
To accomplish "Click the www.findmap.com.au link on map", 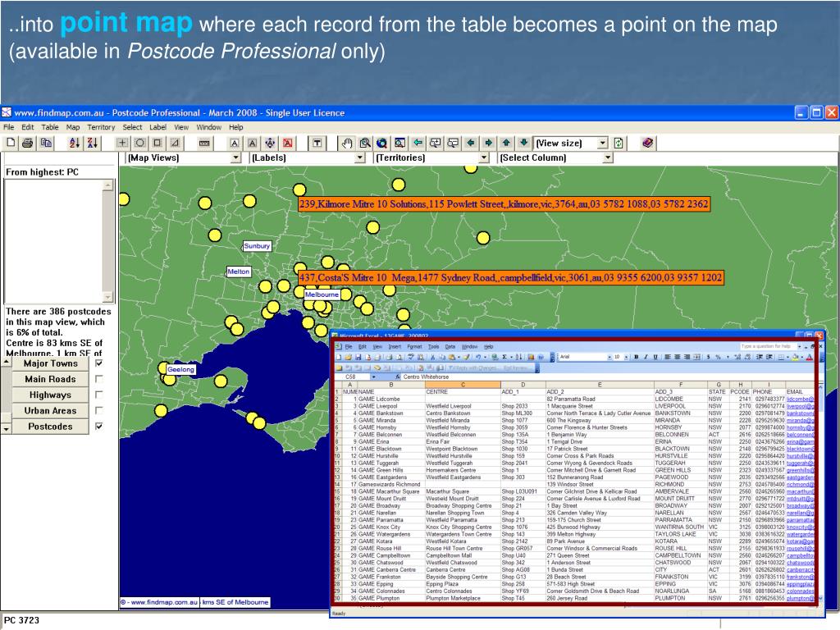I will pos(159,602).
